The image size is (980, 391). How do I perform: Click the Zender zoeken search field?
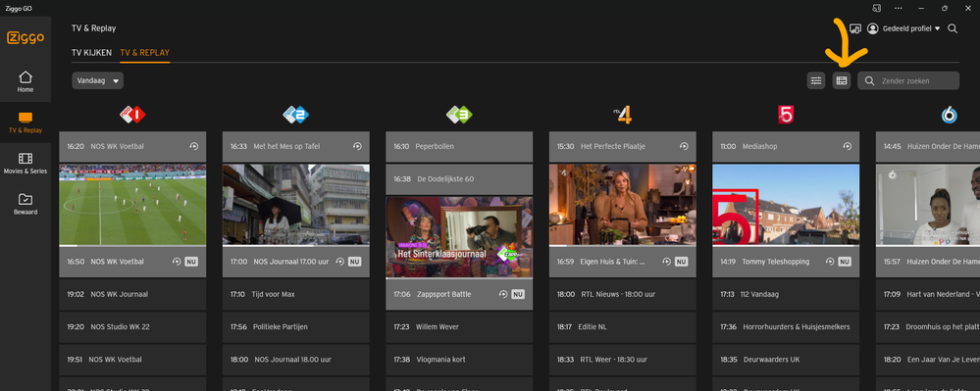pos(908,80)
